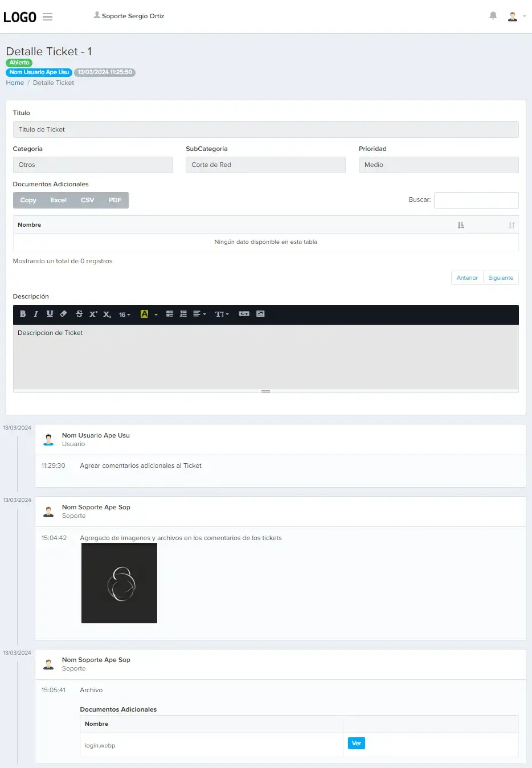Image resolution: width=532 pixels, height=768 pixels.
Task: Apply strikethrough formatting
Action: pos(79,314)
